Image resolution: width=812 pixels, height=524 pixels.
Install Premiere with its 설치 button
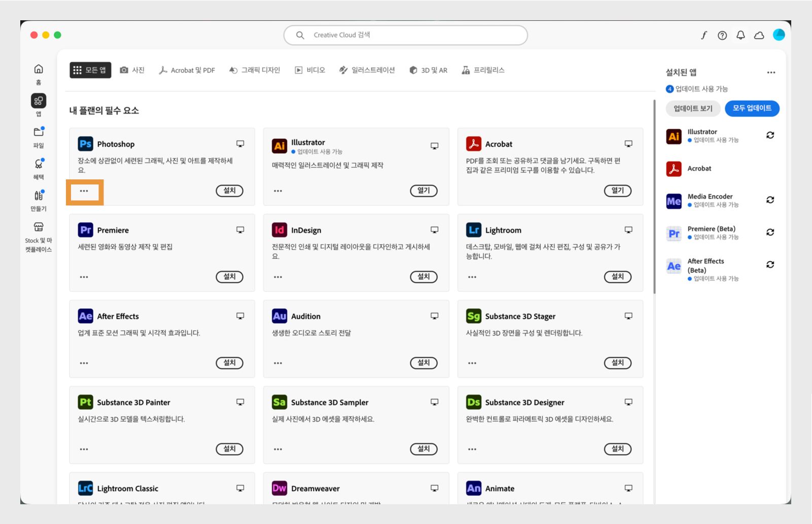click(230, 277)
